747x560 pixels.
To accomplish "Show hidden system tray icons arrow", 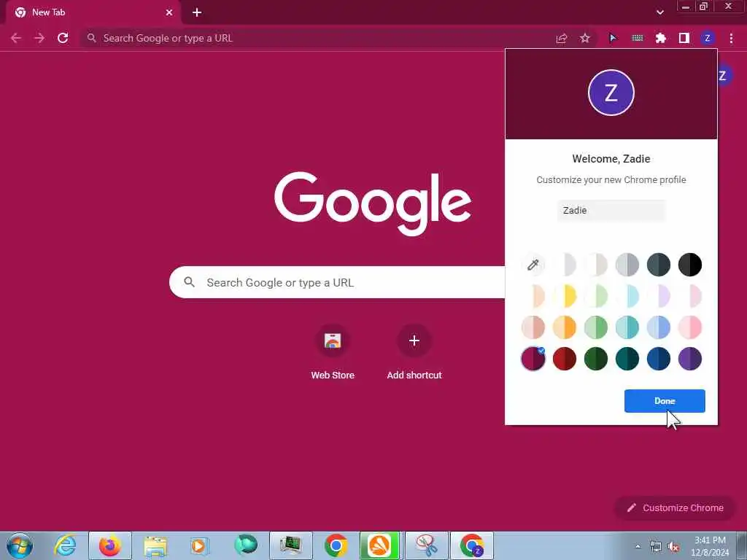I will coord(638,546).
